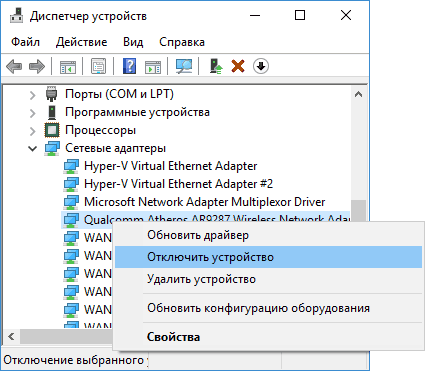
Task: Maximize the Диспетчер устройств window
Action: pos(300,15)
